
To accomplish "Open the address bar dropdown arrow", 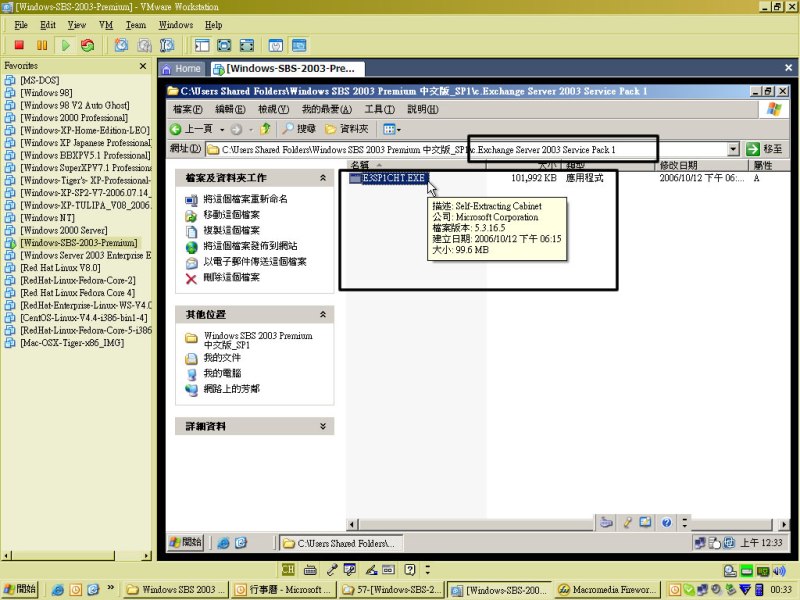I will pyautogui.click(x=733, y=149).
